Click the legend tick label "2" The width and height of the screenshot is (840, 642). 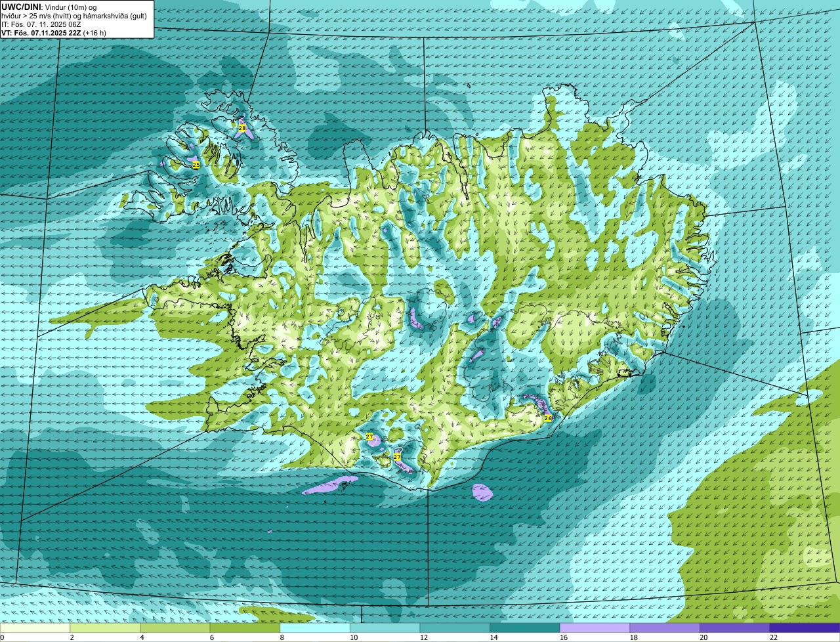[71, 637]
